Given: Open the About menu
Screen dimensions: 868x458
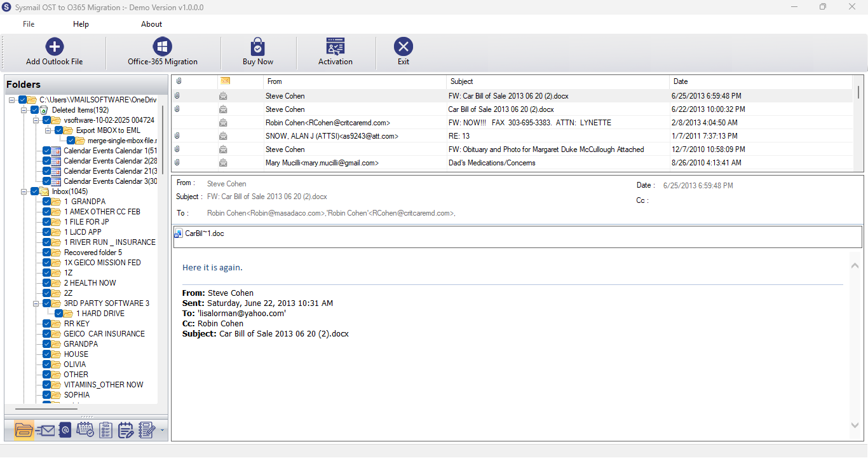Looking at the screenshot, I should tap(151, 24).
